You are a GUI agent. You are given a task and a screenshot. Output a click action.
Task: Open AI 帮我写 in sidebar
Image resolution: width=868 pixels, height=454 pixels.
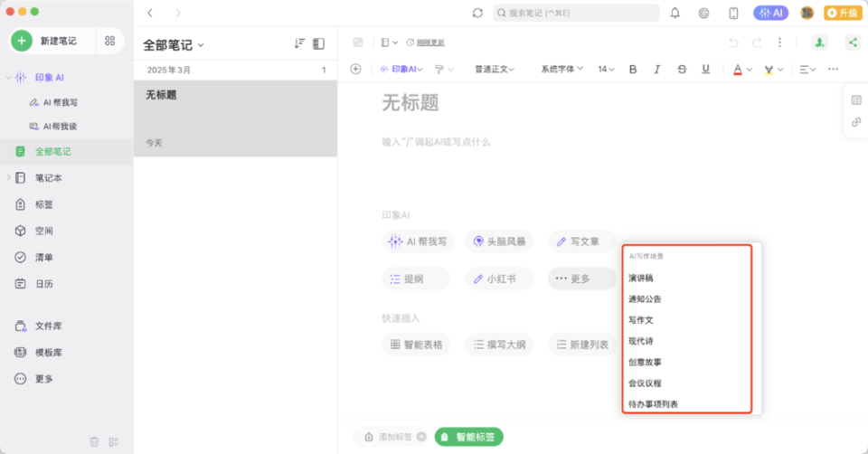[x=53, y=102]
